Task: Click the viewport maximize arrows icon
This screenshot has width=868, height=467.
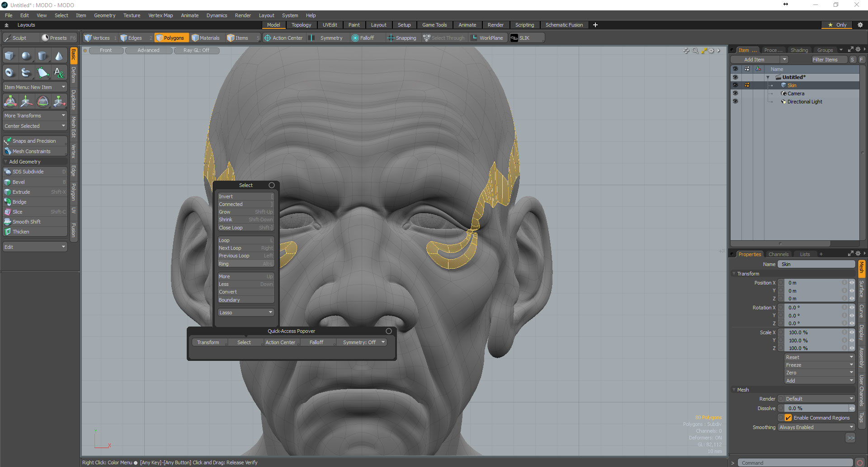Action: (704, 51)
